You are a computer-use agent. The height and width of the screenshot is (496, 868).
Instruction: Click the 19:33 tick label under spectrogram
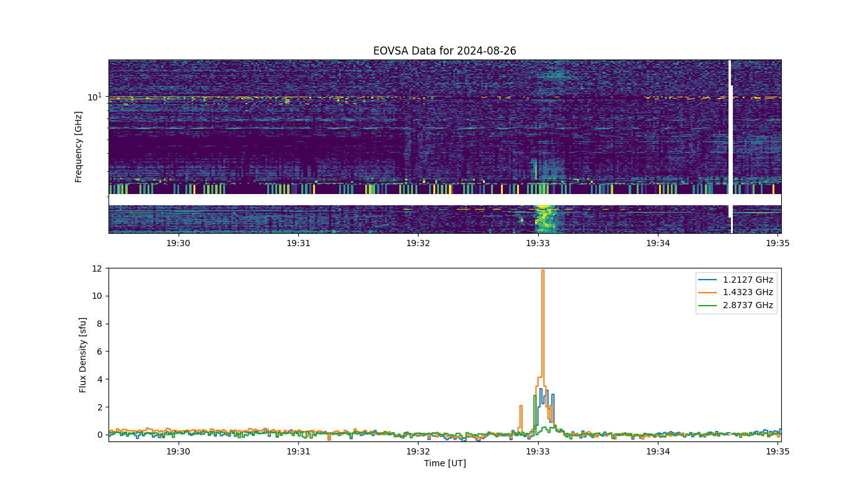538,244
